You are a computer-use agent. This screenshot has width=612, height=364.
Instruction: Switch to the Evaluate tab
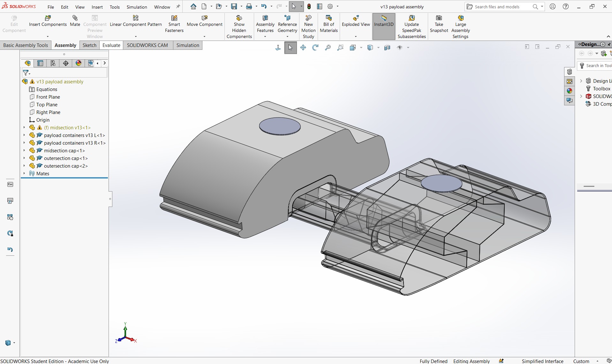point(111,45)
